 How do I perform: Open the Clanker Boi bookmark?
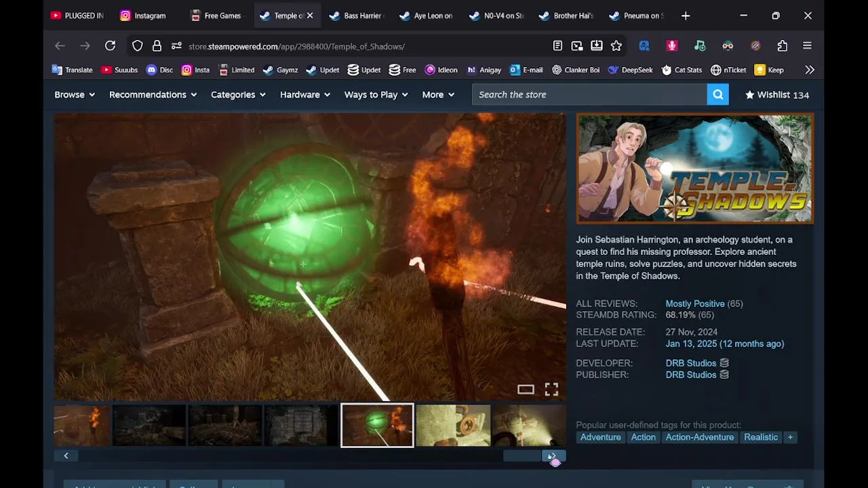point(576,70)
